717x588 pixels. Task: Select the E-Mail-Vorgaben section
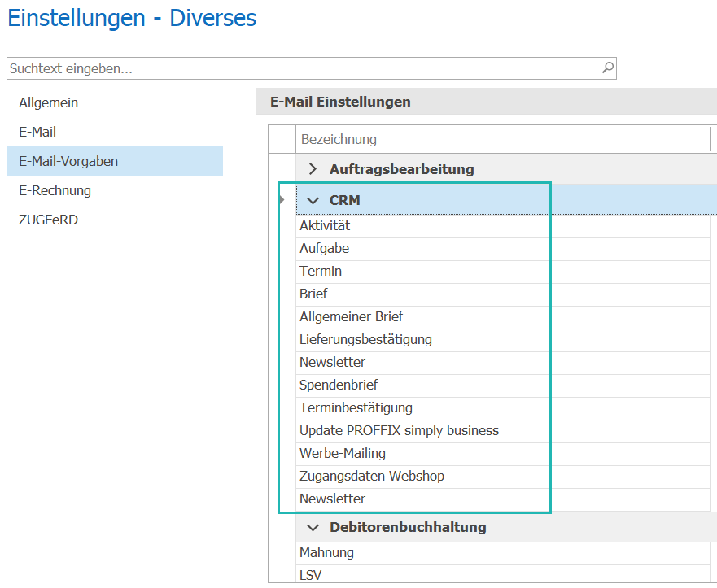(x=114, y=161)
